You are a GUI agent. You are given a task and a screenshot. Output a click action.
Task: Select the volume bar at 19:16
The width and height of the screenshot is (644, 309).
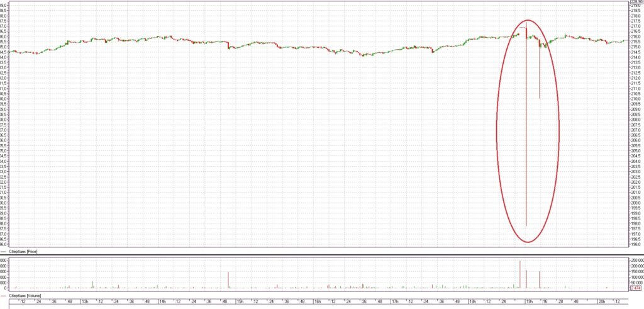point(539,279)
